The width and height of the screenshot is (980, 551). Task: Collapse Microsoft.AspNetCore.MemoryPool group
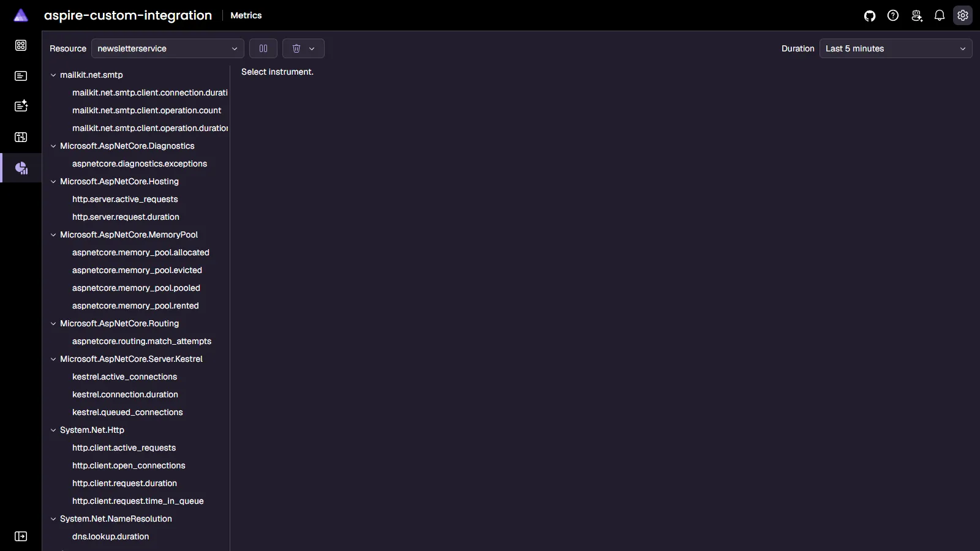tap(53, 234)
